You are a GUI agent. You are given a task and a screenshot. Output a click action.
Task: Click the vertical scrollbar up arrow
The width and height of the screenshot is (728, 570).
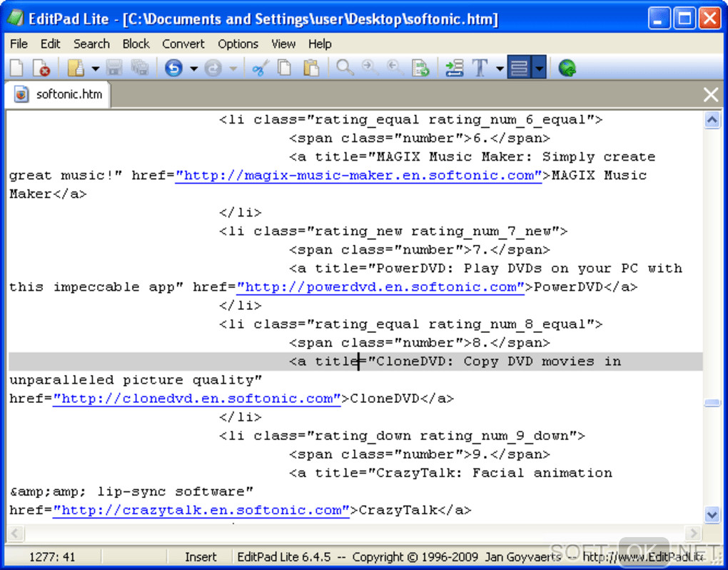[712, 120]
